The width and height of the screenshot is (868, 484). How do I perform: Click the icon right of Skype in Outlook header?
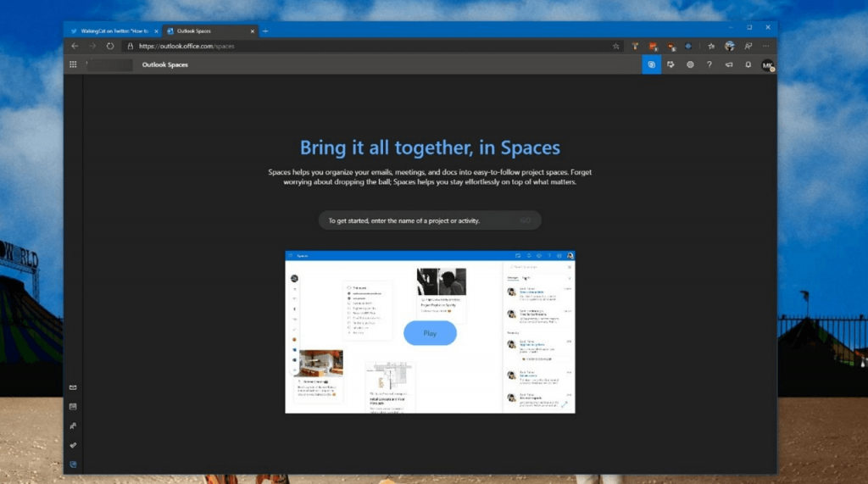coord(670,64)
